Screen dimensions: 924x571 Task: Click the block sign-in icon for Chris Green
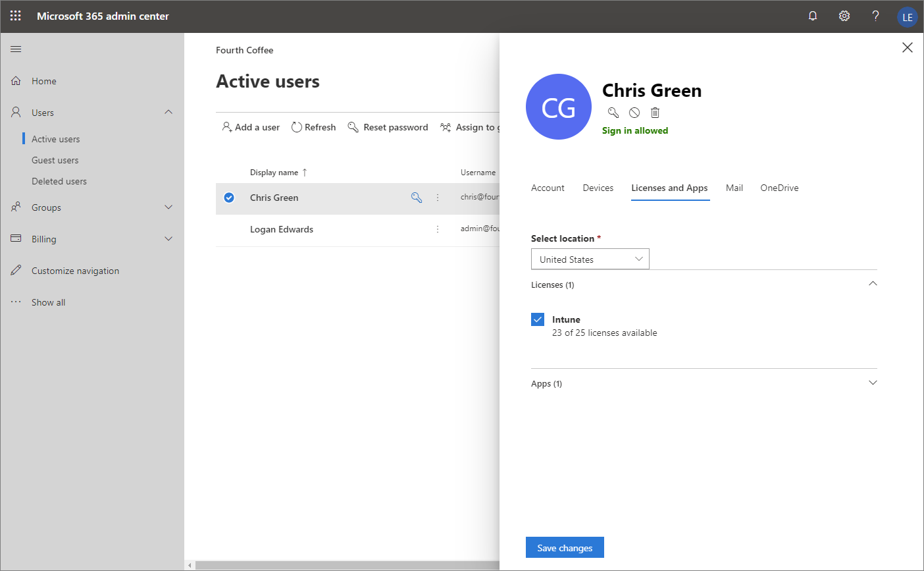coord(634,113)
